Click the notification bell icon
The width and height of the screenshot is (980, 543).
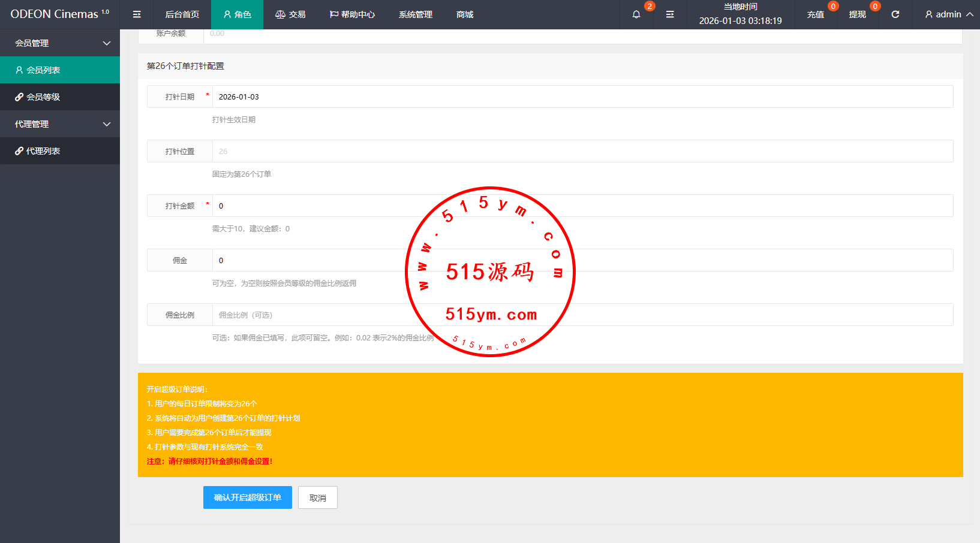636,14
